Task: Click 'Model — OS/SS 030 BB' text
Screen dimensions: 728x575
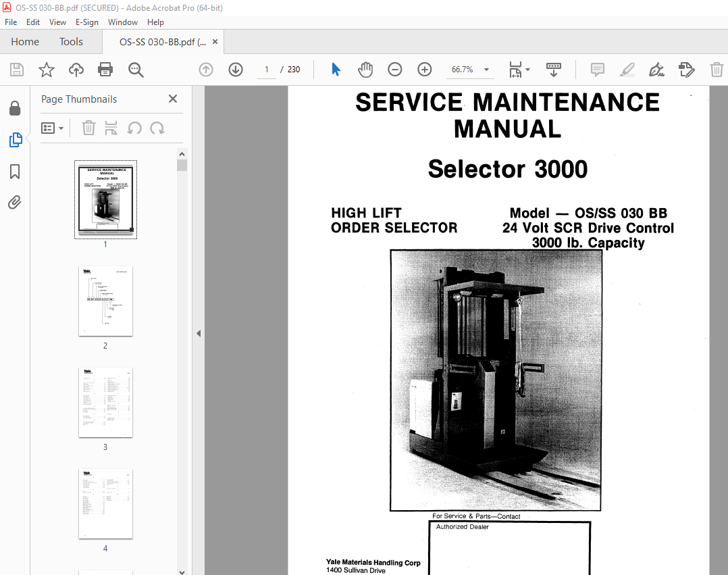Action: click(x=588, y=214)
